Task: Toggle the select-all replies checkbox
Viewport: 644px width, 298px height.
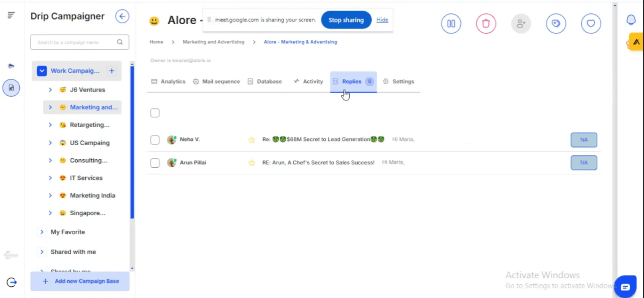Action: click(155, 113)
